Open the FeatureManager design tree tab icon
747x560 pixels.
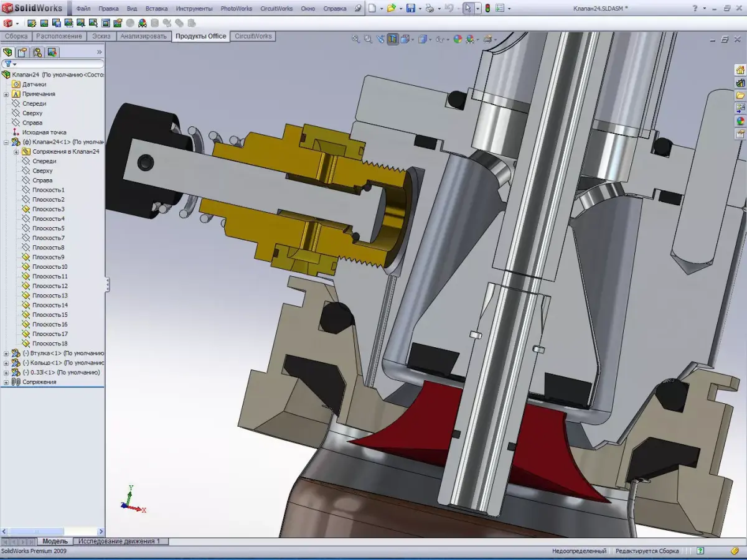[x=8, y=52]
